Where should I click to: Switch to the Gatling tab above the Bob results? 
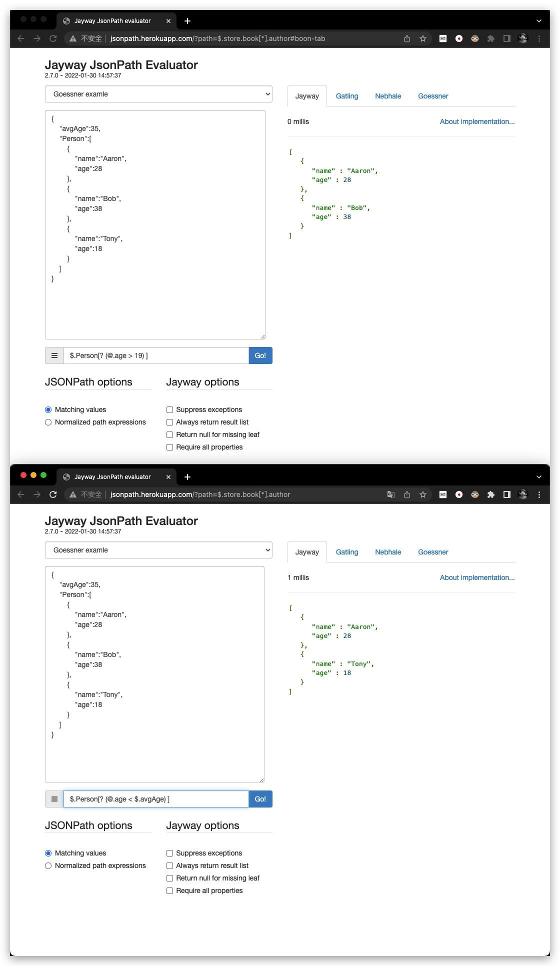(x=347, y=96)
